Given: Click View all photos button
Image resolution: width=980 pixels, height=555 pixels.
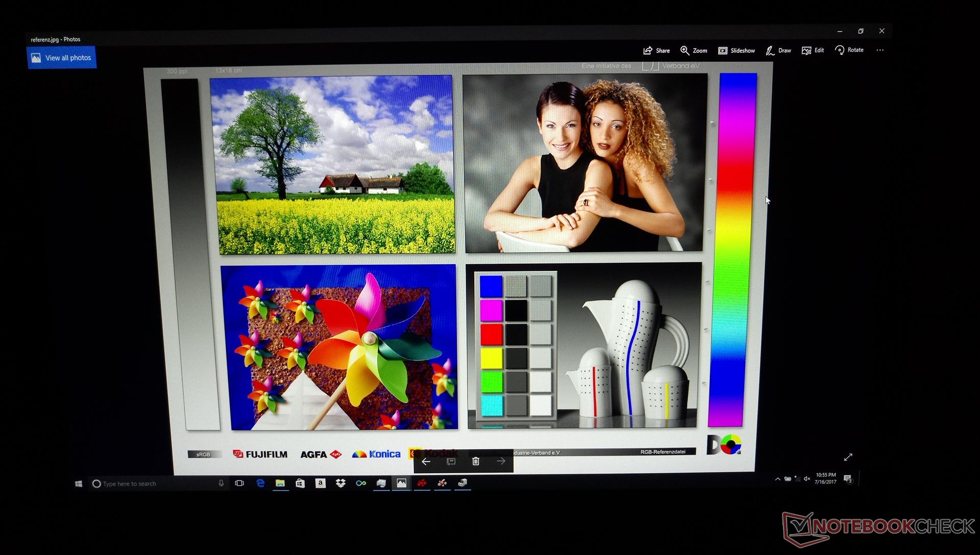Looking at the screenshot, I should (61, 58).
